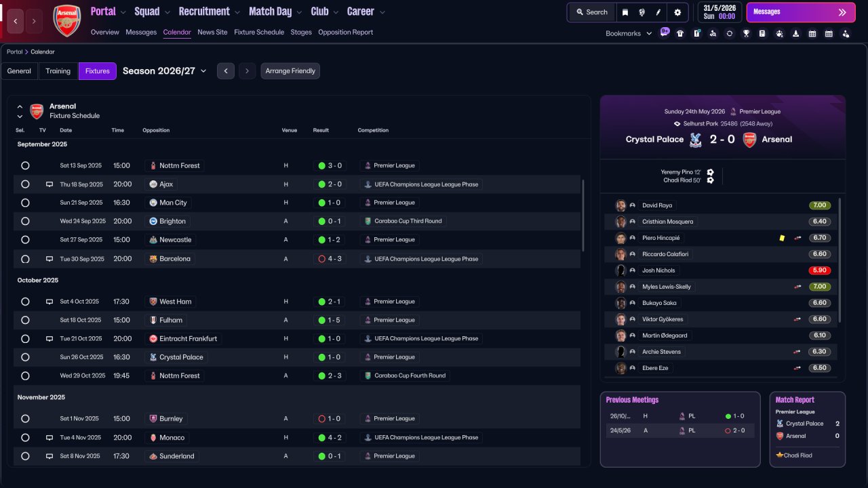
Task: Open the News Site sub-menu item
Action: tap(212, 32)
